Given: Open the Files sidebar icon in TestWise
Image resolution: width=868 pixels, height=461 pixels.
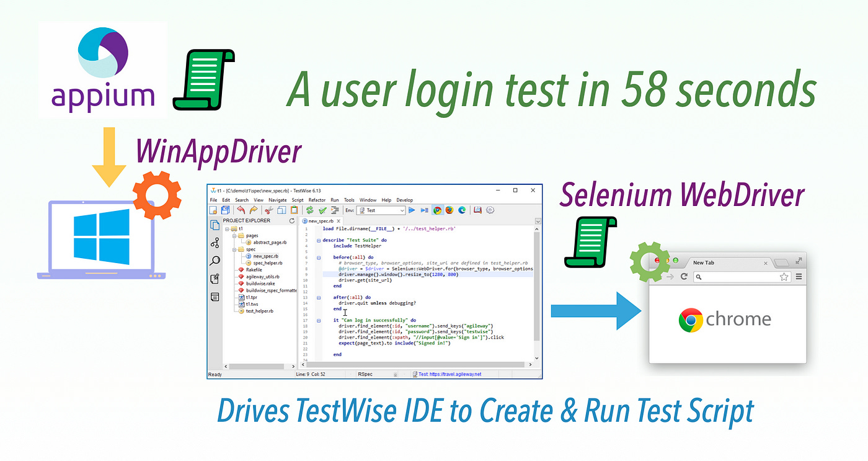Looking at the screenshot, I should [215, 225].
